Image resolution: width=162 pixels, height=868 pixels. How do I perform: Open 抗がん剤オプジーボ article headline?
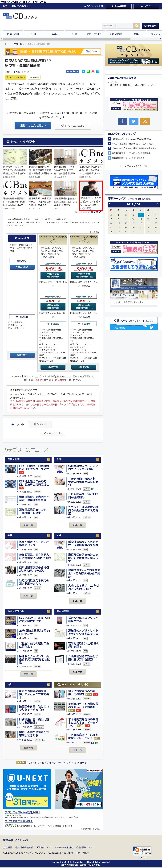pos(34,544)
